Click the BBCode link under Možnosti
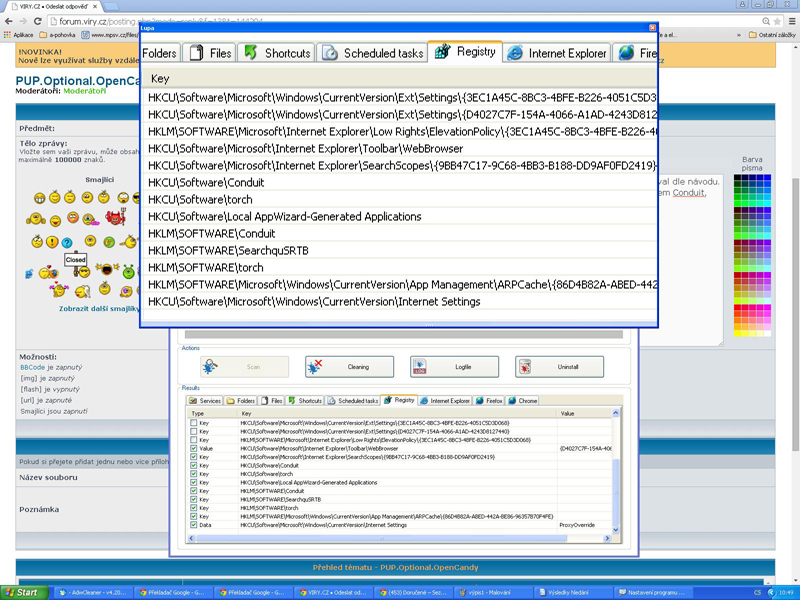 coord(33,368)
